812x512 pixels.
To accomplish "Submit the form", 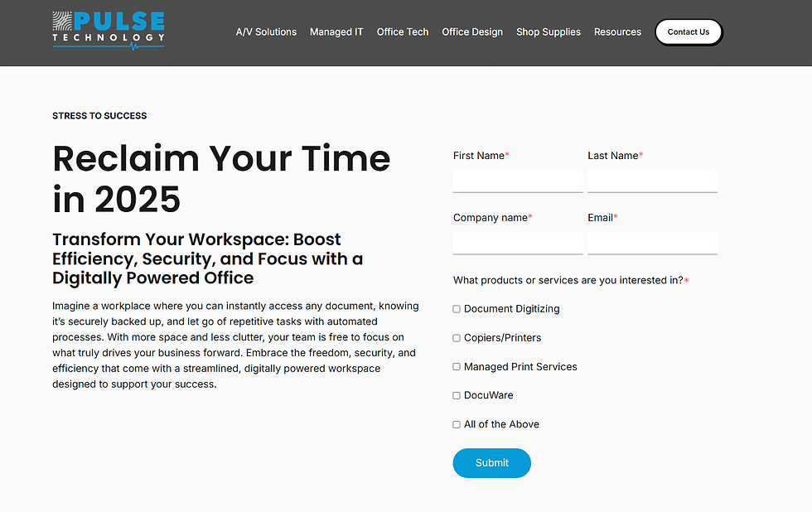I will tap(491, 463).
